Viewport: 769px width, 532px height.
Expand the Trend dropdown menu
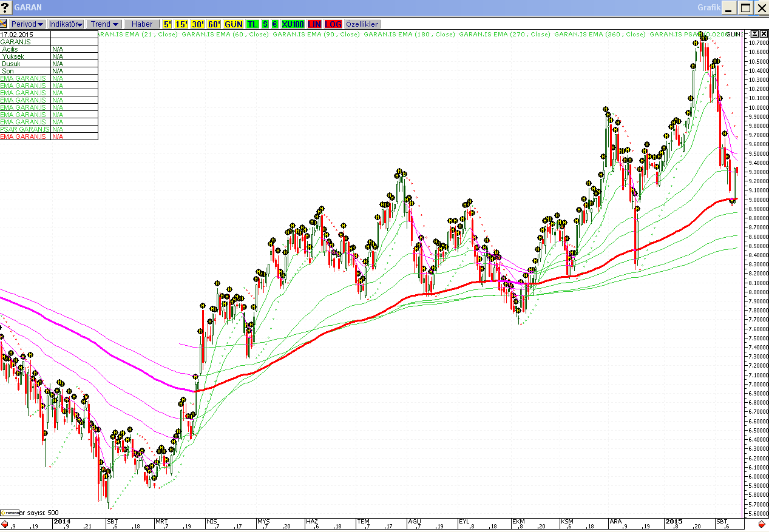[x=104, y=24]
